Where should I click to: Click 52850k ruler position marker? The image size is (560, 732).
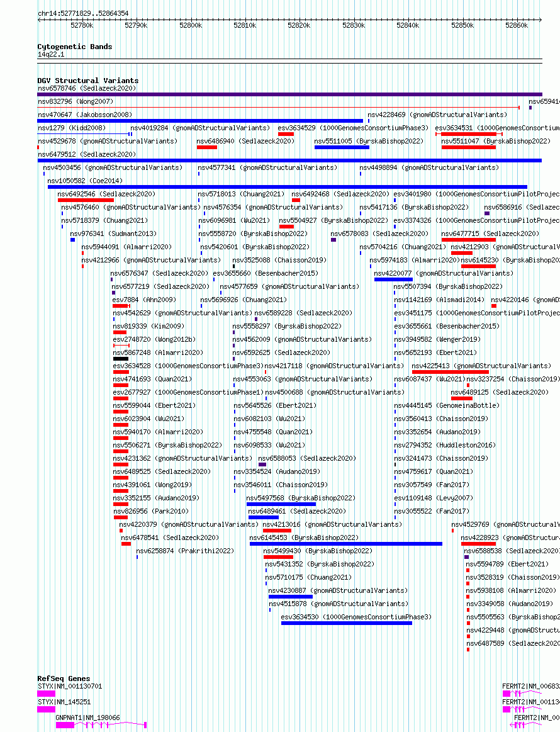(462, 25)
